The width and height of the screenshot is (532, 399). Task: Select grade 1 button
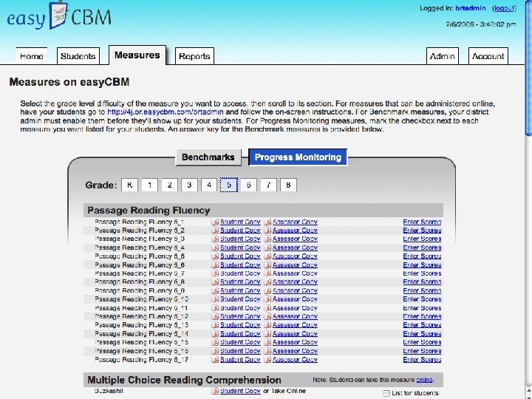coord(149,185)
